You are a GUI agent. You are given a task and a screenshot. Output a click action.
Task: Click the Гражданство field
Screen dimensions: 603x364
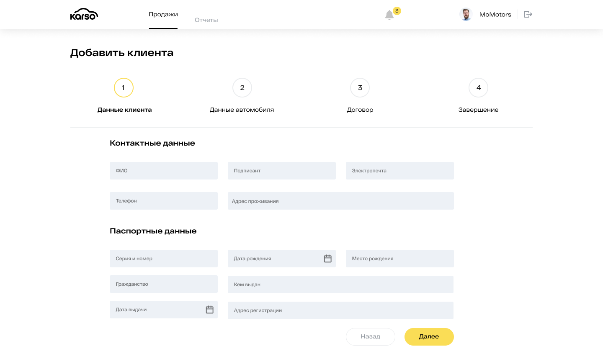164,284
